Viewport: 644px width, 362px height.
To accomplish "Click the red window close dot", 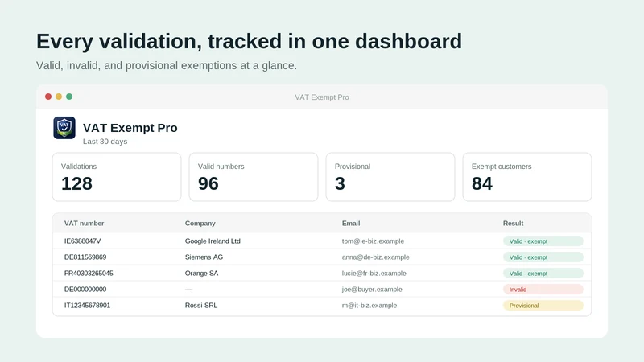I will (48, 97).
